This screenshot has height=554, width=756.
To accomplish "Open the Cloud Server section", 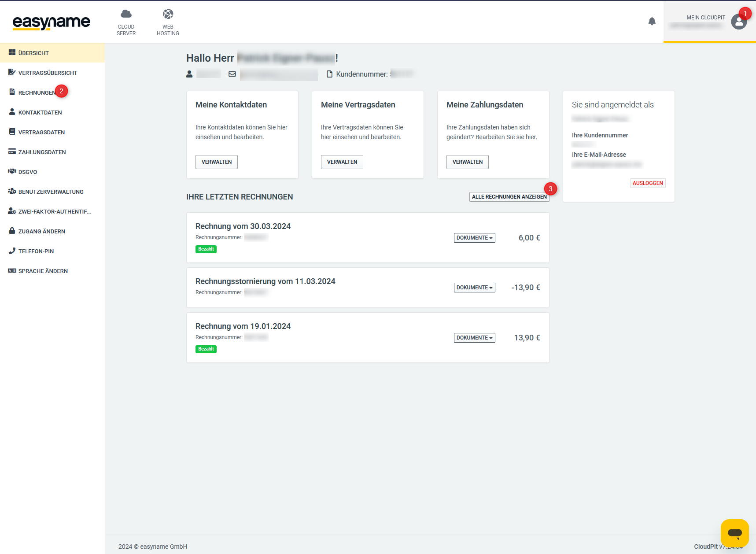I will [126, 22].
